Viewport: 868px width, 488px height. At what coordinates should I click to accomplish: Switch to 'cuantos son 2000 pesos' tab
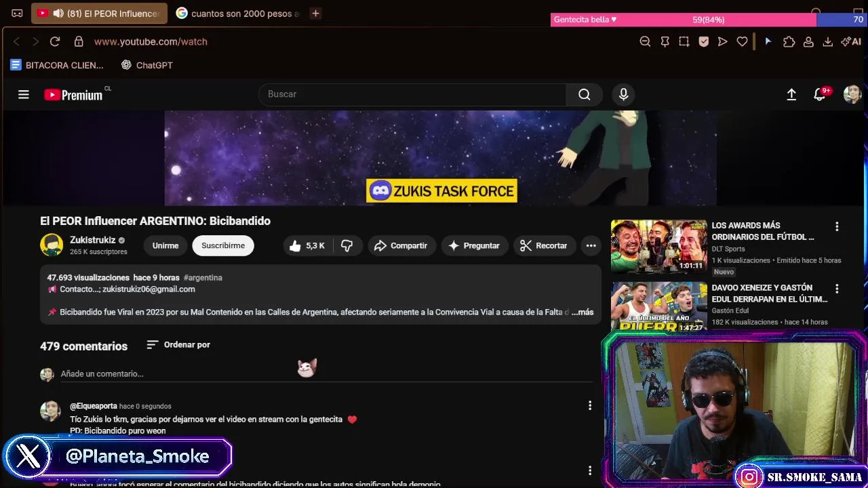(x=237, y=14)
